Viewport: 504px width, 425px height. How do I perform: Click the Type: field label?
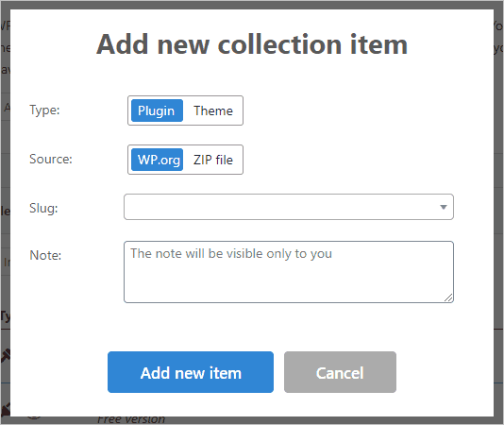point(44,110)
